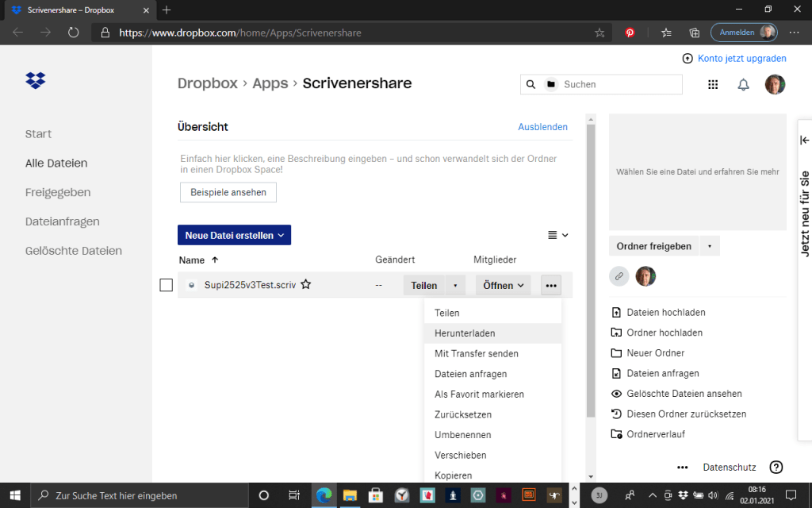Open the notifications bell
The width and height of the screenshot is (812, 508).
[743, 85]
